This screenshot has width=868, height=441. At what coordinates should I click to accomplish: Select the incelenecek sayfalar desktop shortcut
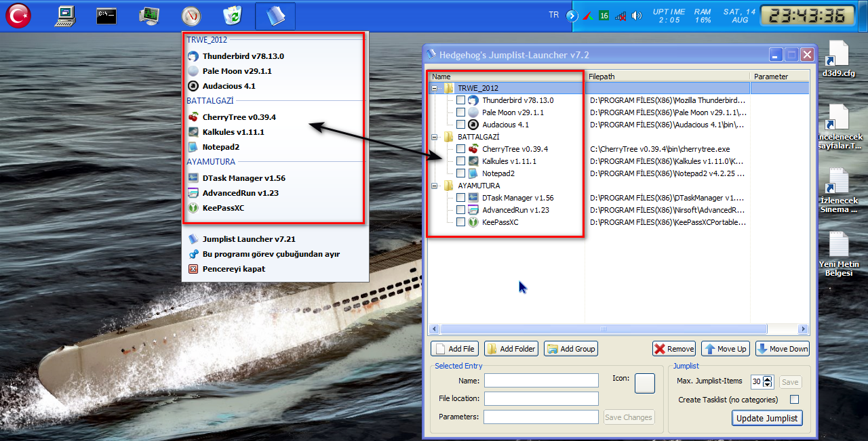click(840, 127)
